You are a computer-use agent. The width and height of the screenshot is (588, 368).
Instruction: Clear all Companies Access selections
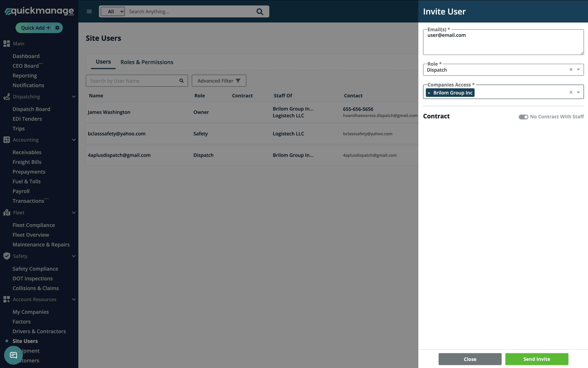[571, 92]
